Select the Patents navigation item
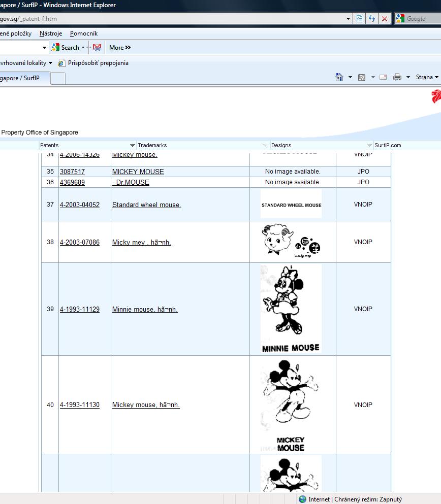Viewport: 441px width, 504px height. (49, 145)
